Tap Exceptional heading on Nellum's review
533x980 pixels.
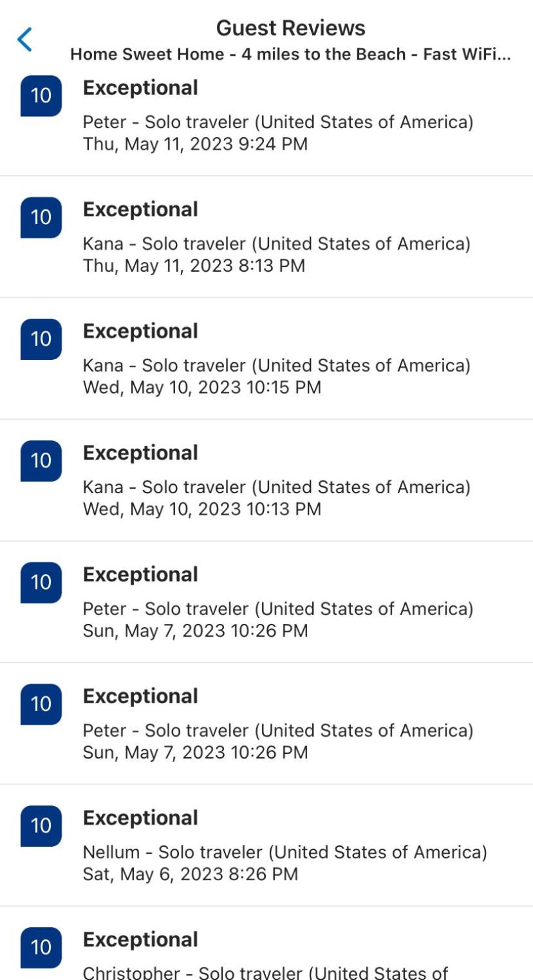pyautogui.click(x=140, y=818)
